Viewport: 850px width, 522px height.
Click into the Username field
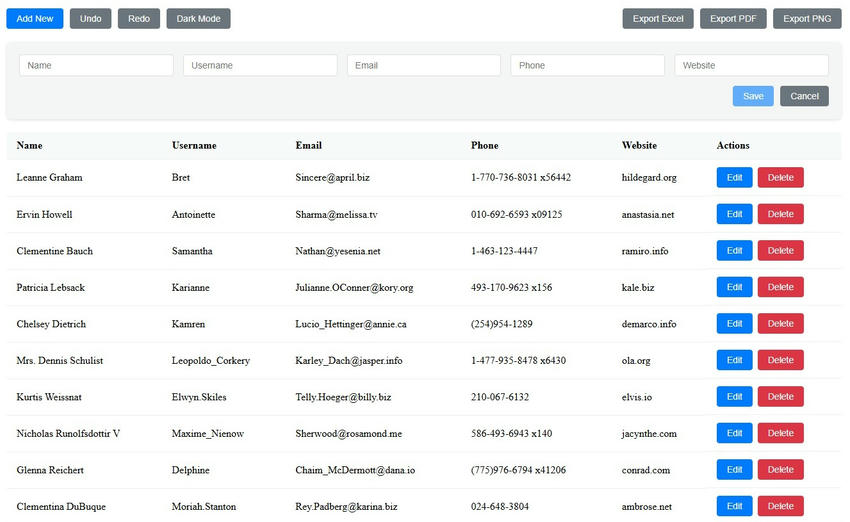(260, 65)
